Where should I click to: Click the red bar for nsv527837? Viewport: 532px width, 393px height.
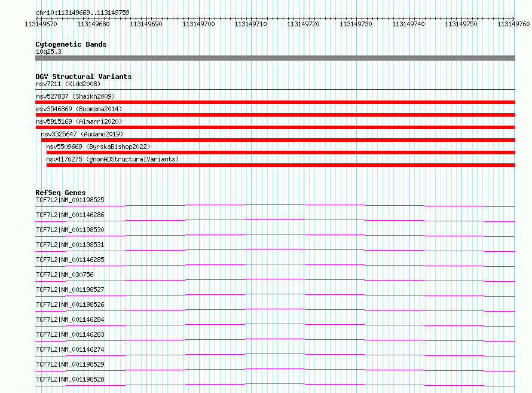click(275, 102)
